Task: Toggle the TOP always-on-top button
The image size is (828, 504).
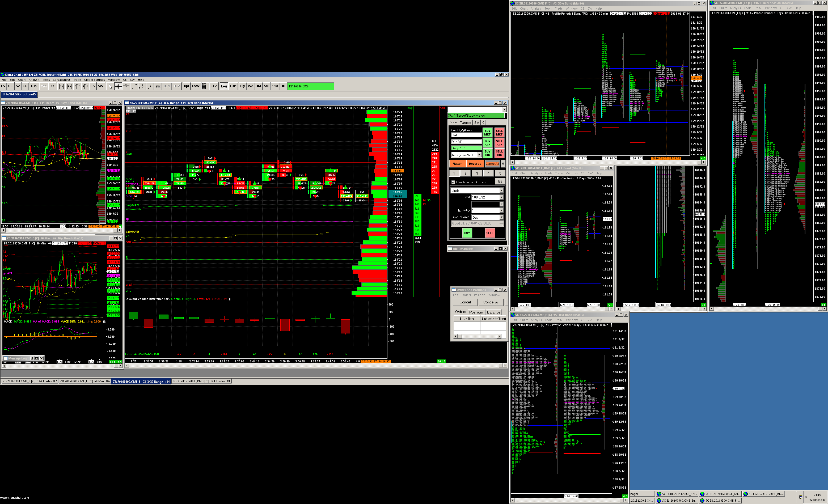Action: (x=233, y=86)
